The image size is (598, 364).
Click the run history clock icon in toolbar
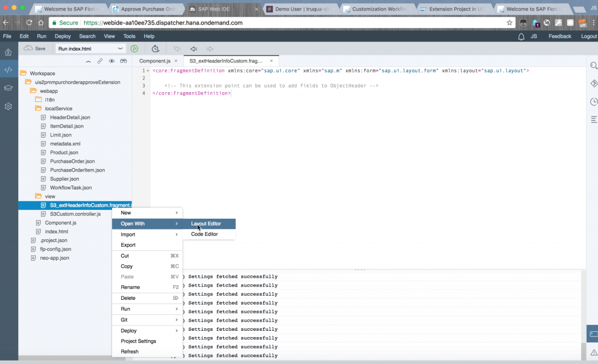155,49
